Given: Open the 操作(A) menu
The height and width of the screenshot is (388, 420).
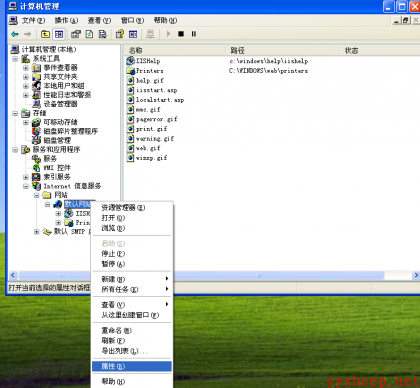Looking at the screenshot, I should click(x=66, y=21).
